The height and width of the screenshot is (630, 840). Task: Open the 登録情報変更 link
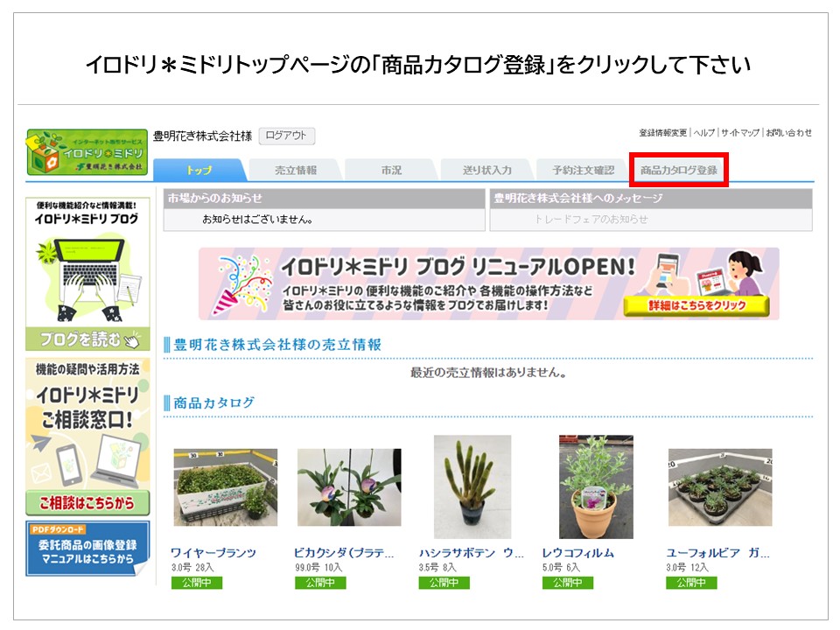662,133
